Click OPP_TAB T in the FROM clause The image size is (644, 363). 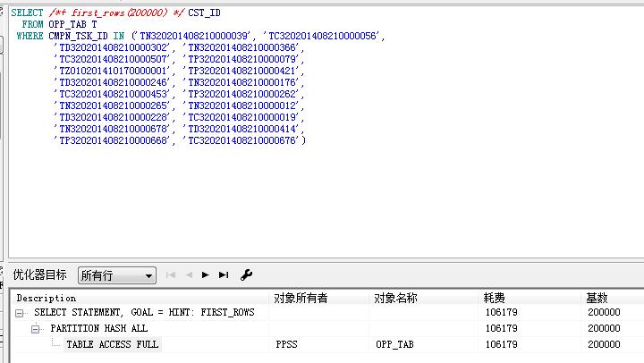72,24
